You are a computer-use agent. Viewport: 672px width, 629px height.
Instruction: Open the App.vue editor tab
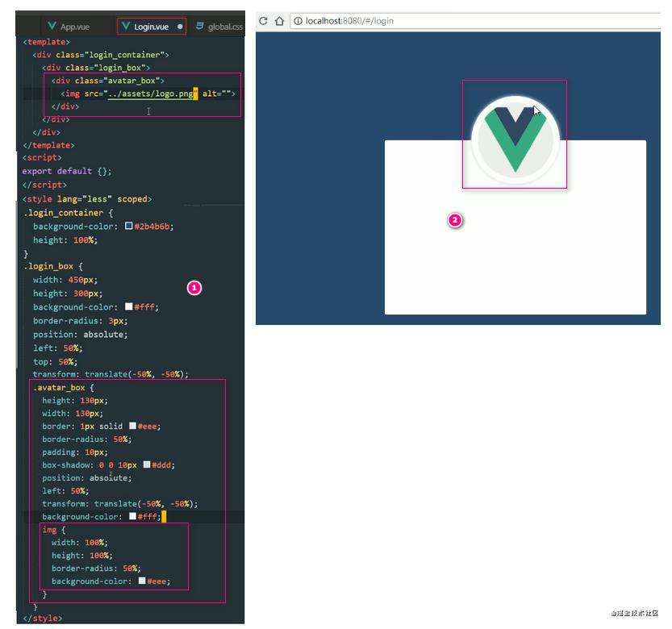click(x=69, y=27)
